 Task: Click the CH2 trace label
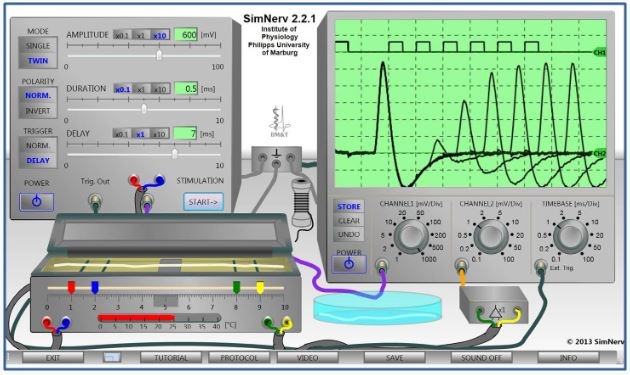pos(599,154)
